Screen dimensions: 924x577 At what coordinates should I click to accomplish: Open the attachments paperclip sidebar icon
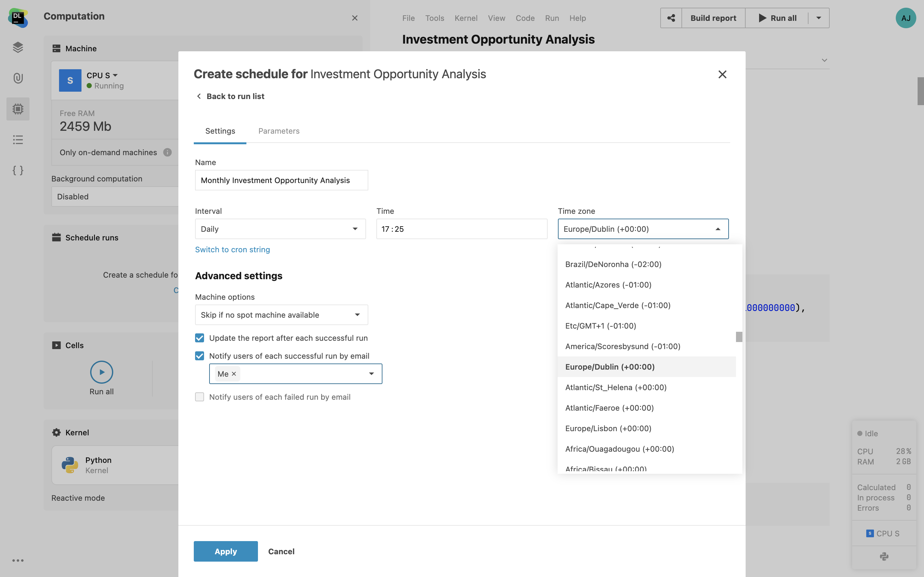tap(18, 78)
